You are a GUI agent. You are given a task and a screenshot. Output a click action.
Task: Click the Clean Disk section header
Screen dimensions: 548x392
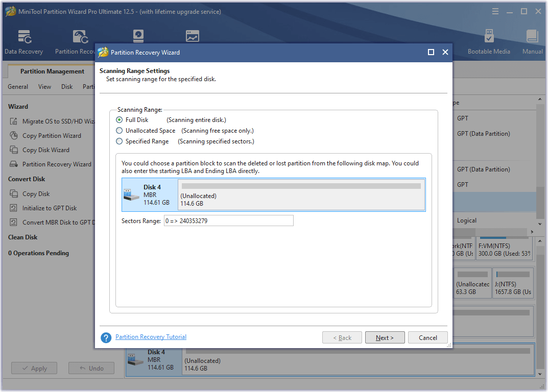[22, 237]
